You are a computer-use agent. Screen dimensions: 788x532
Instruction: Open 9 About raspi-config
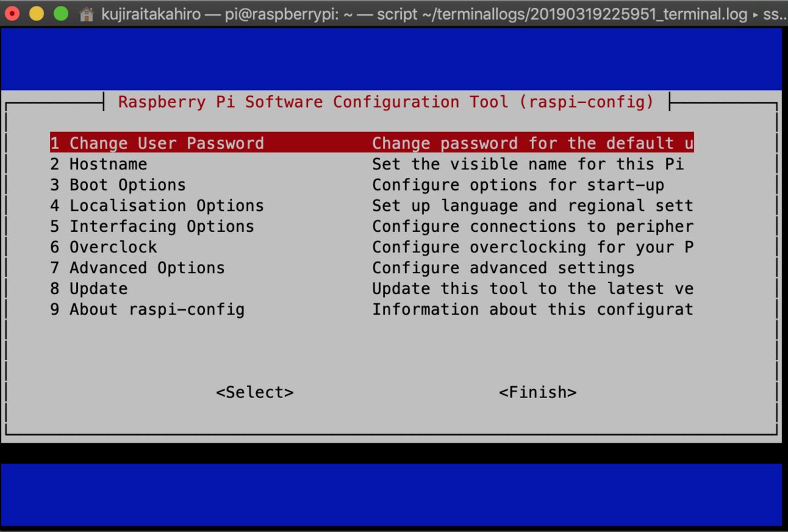point(148,309)
